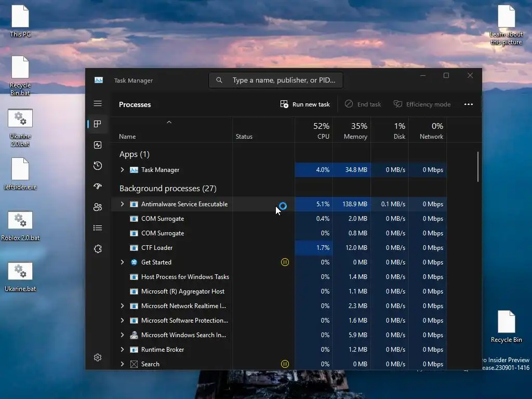Click the CTF Loader process icon
The image size is (532, 399).
pos(134,248)
